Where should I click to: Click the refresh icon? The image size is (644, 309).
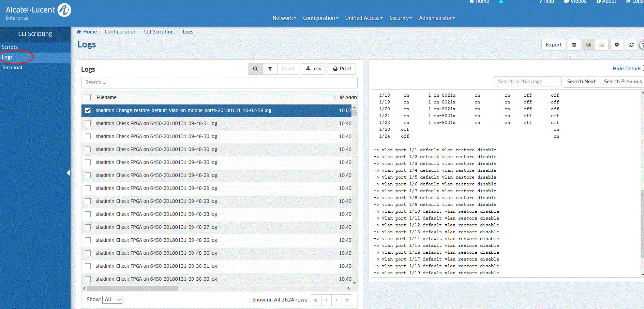point(631,45)
